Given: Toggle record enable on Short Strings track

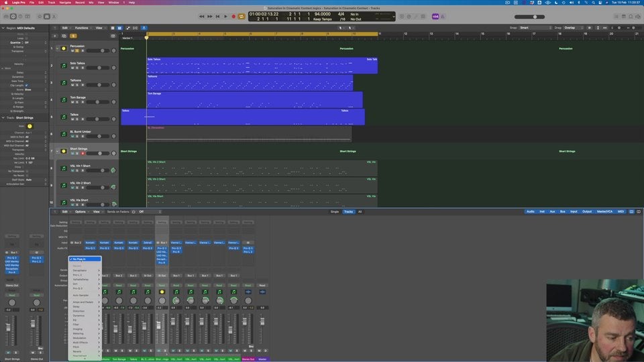Looking at the screenshot, I should [x=83, y=154].
